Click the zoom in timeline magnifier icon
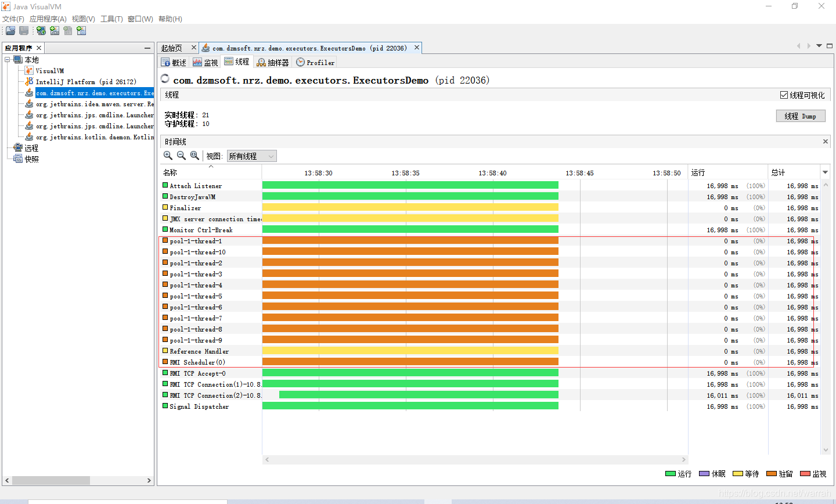Screen dimensions: 836x504 click(168, 156)
